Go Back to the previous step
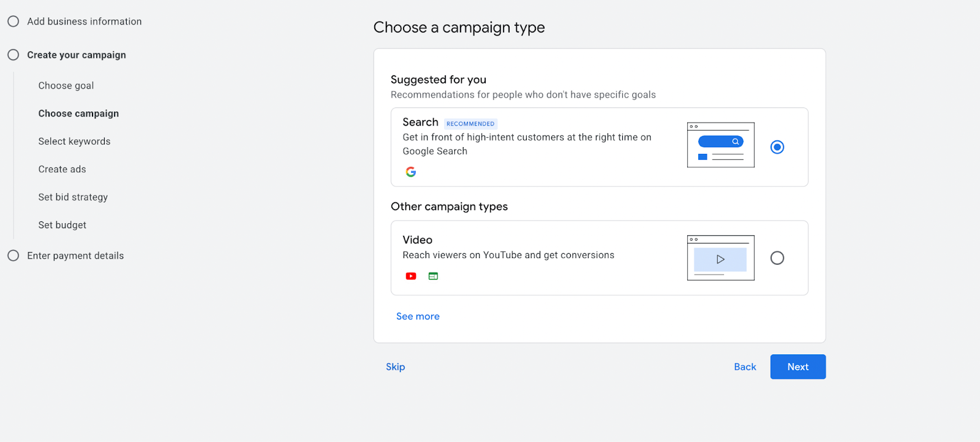980x442 pixels. click(745, 367)
